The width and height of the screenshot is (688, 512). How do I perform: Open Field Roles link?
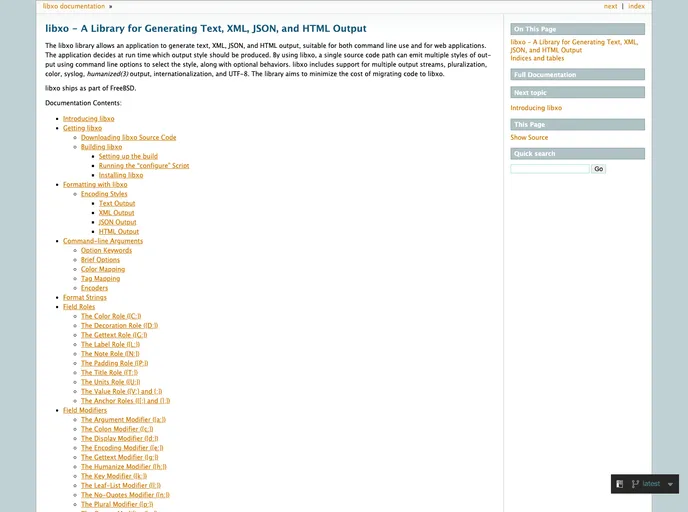pos(79,307)
